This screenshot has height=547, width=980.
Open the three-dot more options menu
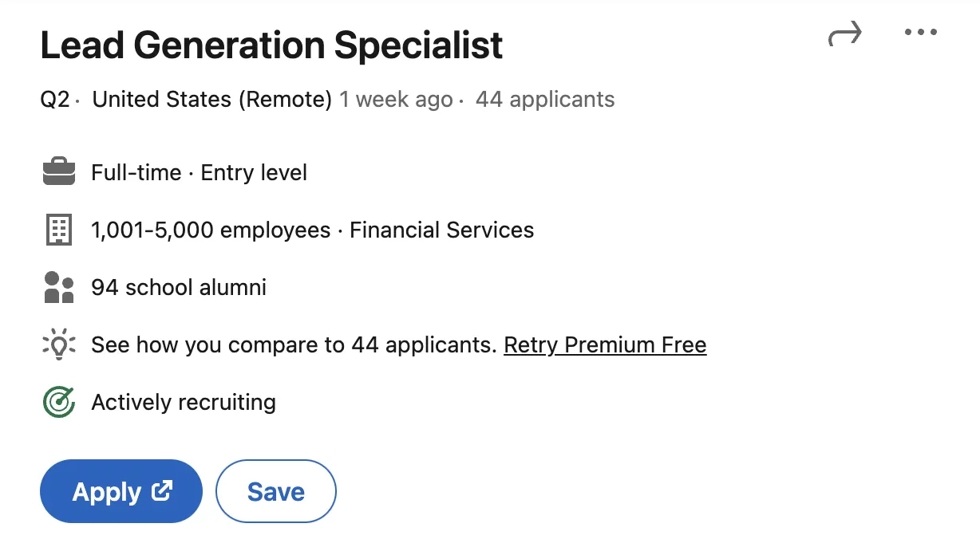pos(920,33)
